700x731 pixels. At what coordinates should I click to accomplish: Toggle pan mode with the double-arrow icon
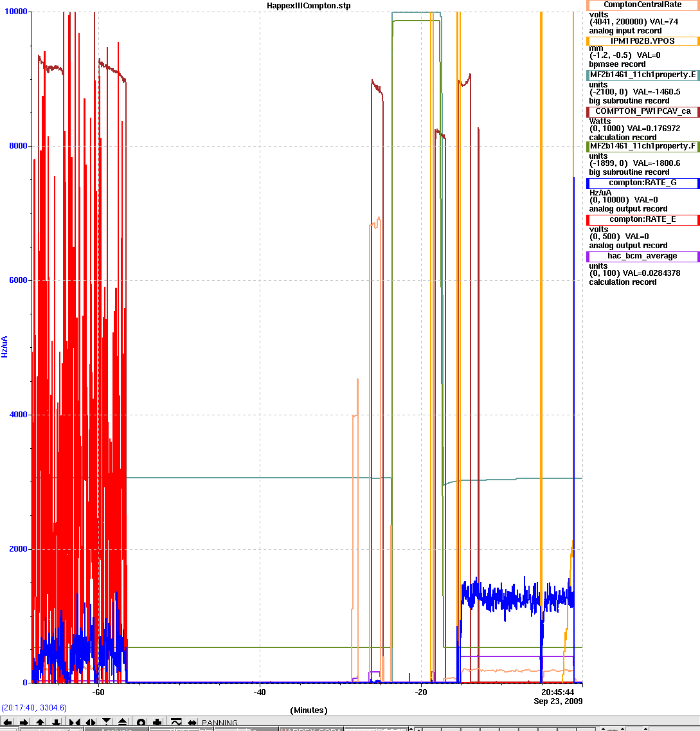[x=192, y=722]
